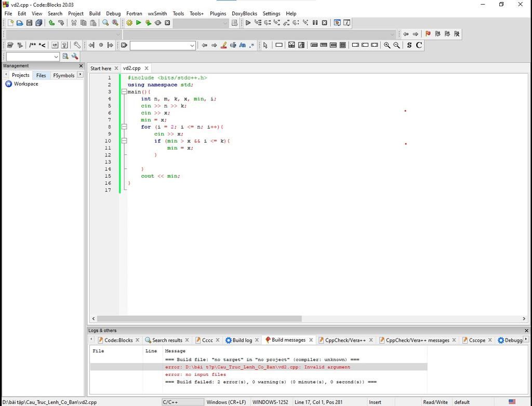
Task: Open the FSymbols tab in Management
Action: click(x=64, y=75)
